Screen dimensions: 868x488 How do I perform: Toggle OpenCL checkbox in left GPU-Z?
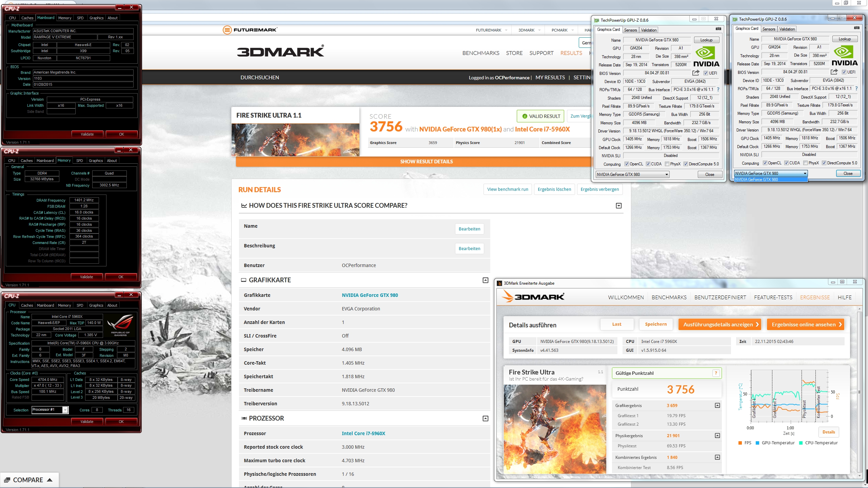(x=627, y=164)
